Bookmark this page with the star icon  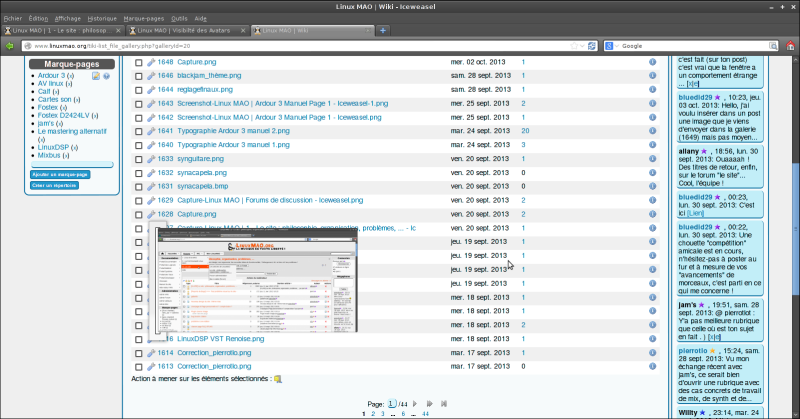pyautogui.click(x=573, y=46)
